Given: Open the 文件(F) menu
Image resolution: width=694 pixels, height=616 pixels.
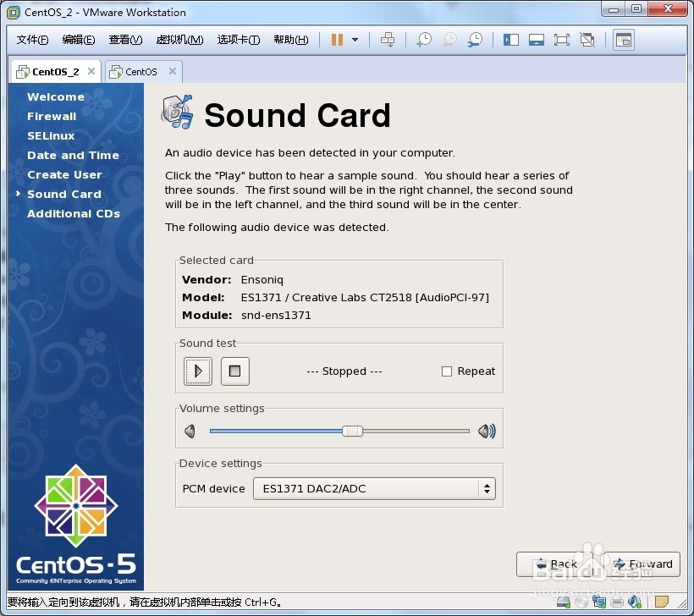Looking at the screenshot, I should coord(32,40).
